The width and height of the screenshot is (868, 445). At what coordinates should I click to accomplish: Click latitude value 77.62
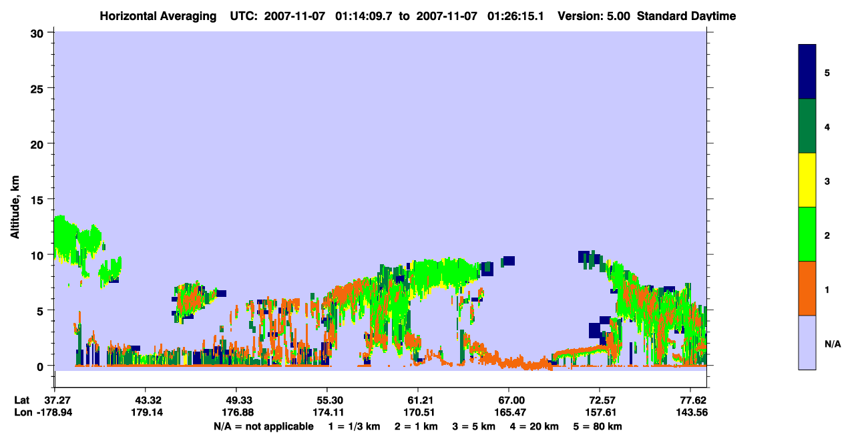(x=693, y=400)
